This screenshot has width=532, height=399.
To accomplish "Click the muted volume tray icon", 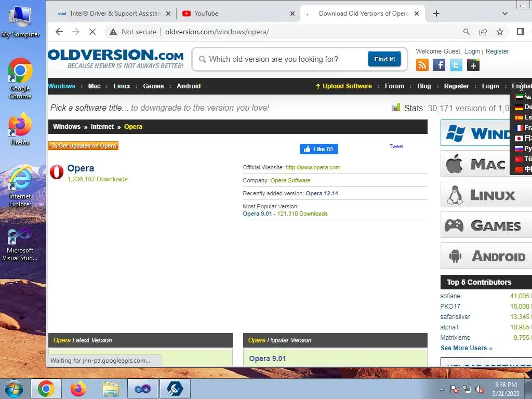I will 480,390.
